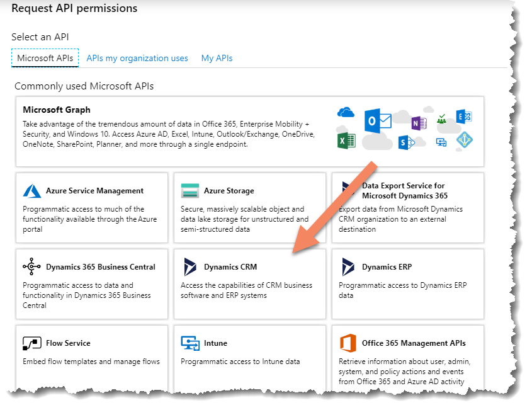
Task: Click the OneDrive cloud icon
Action: click(x=346, y=112)
